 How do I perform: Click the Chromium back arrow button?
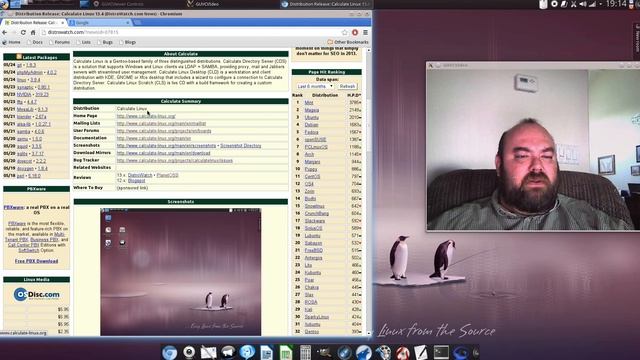5,32
